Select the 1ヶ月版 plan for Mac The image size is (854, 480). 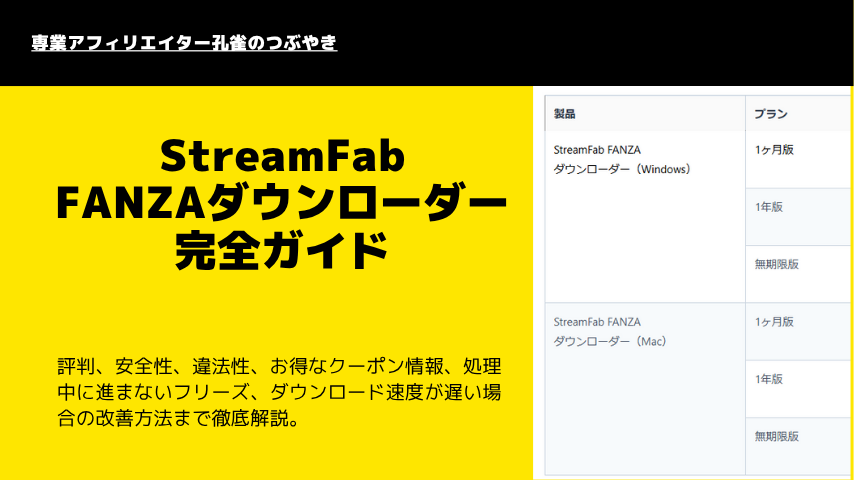click(x=774, y=322)
